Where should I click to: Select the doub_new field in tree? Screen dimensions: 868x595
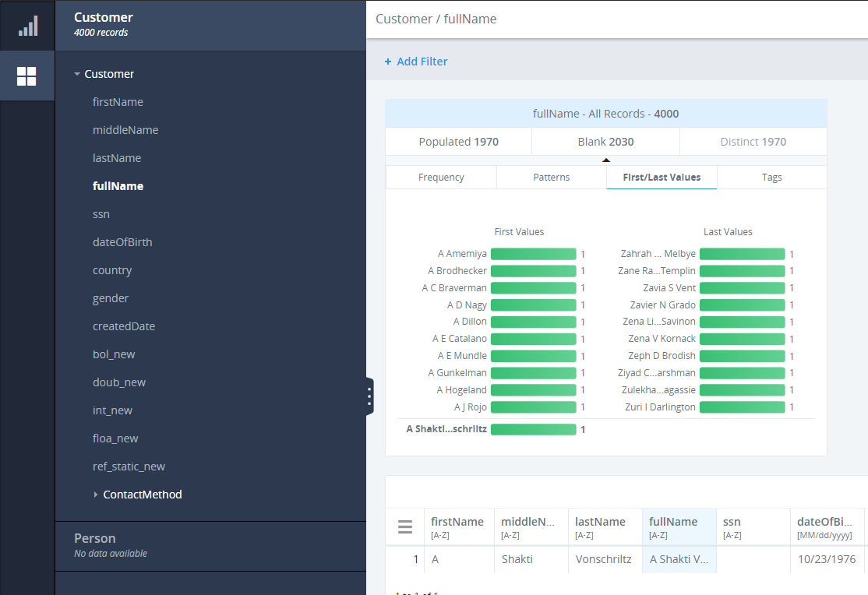point(119,382)
